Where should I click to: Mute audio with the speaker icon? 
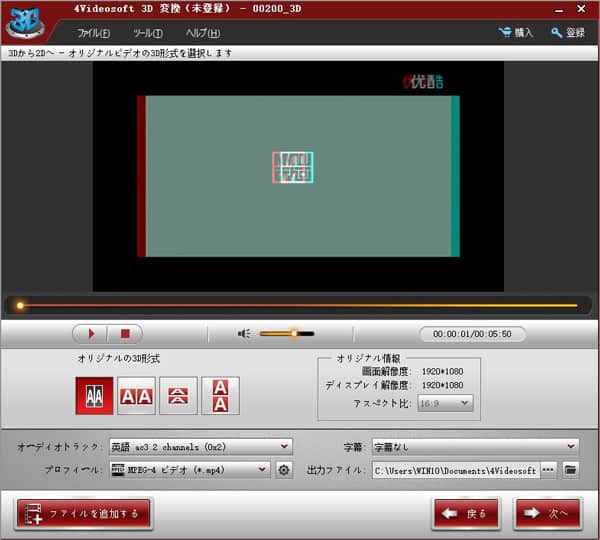tap(244, 334)
